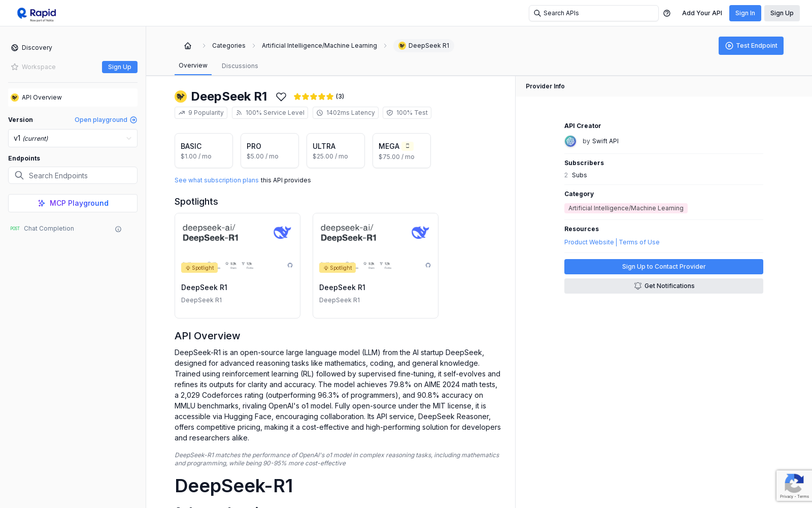Open the Terms of Use link
This screenshot has width=812, height=508.
(639, 242)
